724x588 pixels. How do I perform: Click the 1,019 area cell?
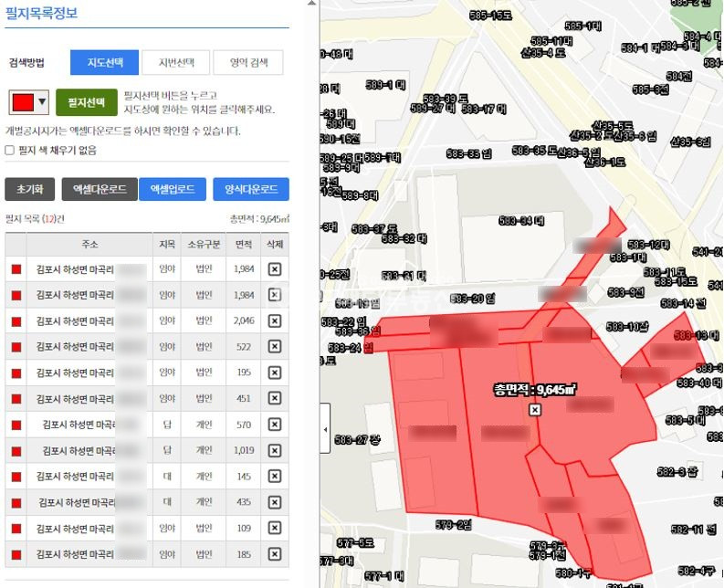coord(244,450)
